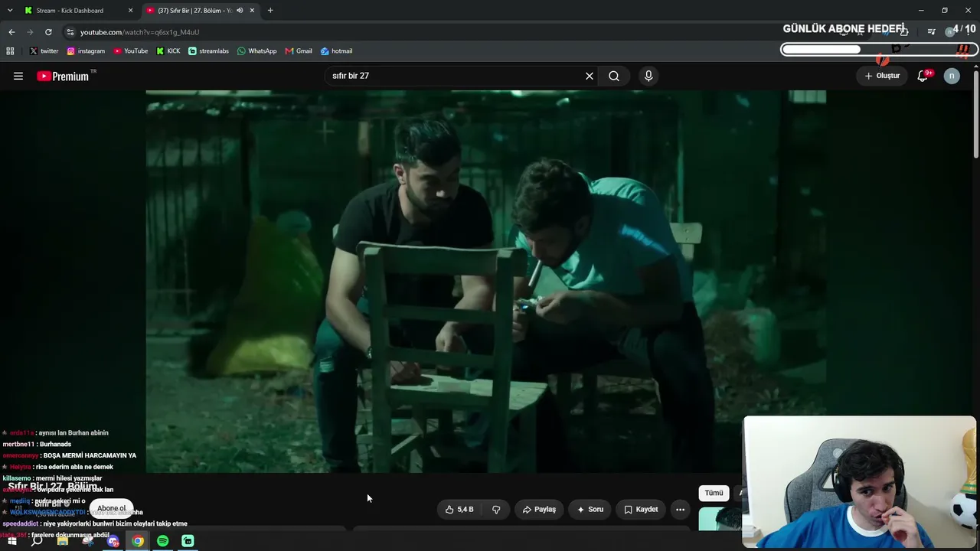This screenshot has height=551, width=980.
Task: Open File Explorer from taskbar
Action: 63,541
